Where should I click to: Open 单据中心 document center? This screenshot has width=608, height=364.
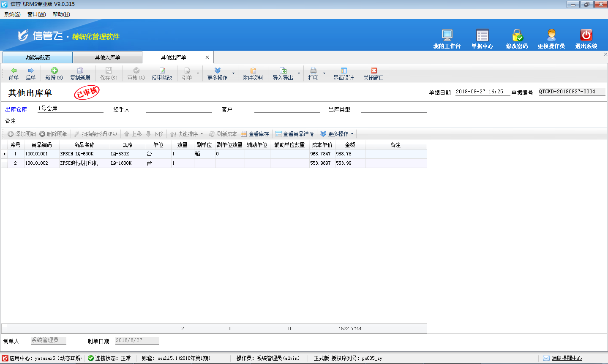[x=482, y=35]
